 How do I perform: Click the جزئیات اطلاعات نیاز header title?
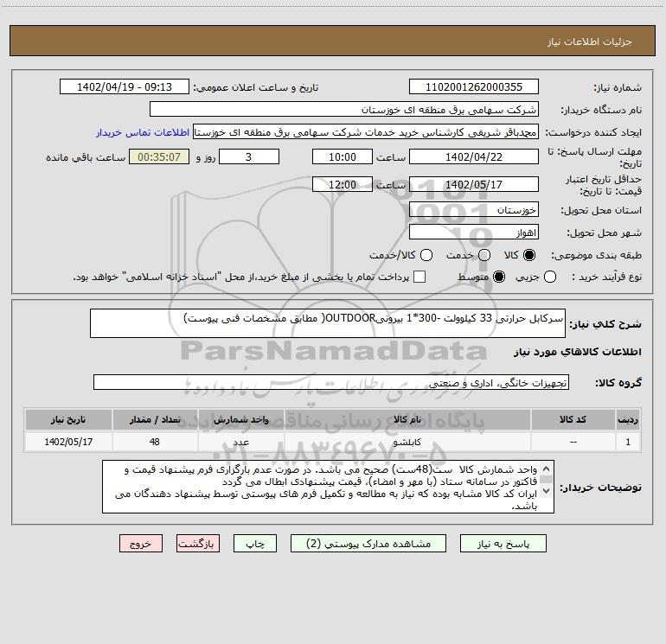click(590, 41)
